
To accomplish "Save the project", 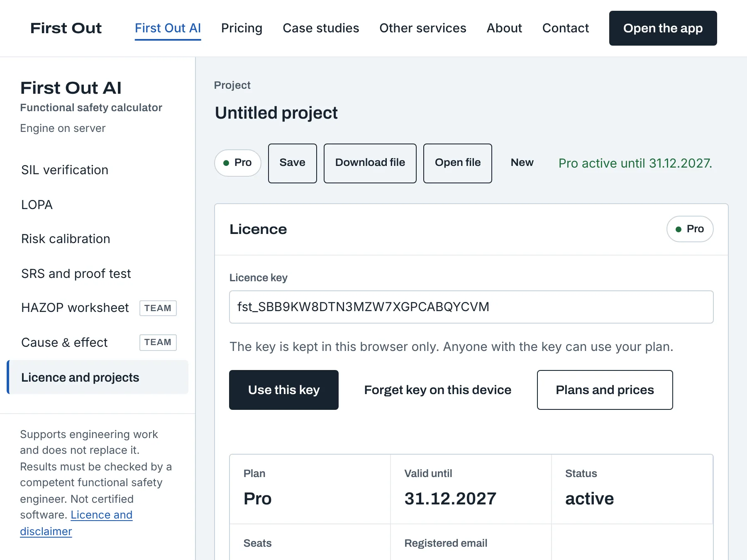I will [x=292, y=163].
